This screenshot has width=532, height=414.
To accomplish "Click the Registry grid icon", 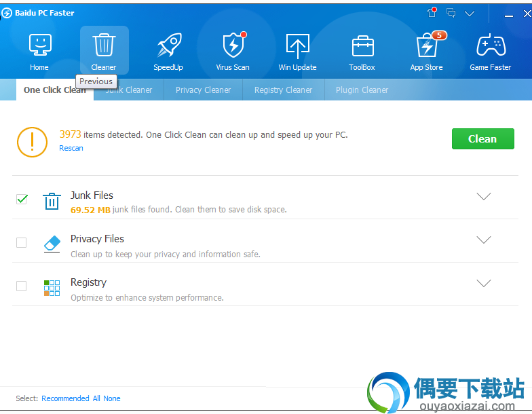I will click(52, 288).
